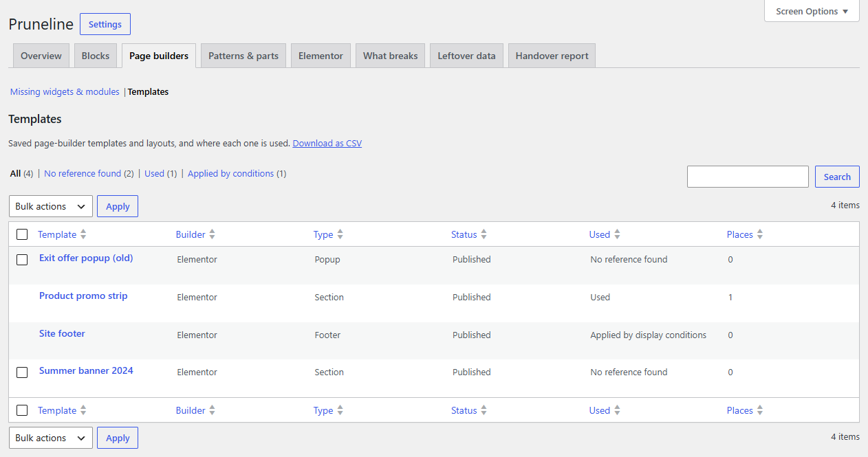Click the Settings button near Pruneline
Viewport: 868px width, 457px height.
pyautogui.click(x=105, y=24)
